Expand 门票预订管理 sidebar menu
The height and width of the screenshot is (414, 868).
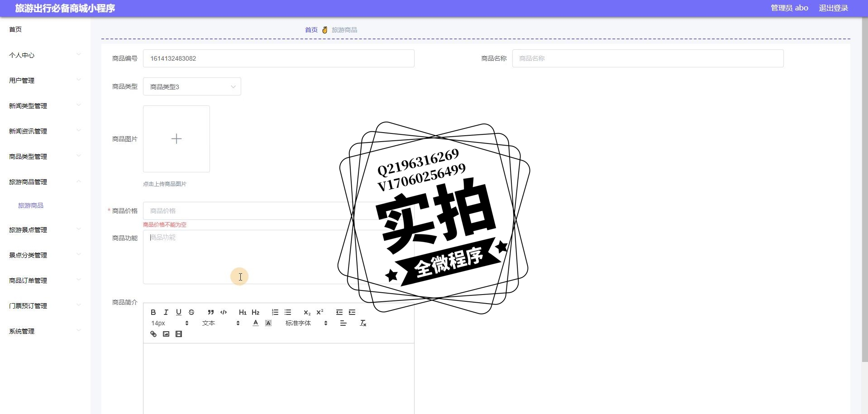pos(45,306)
